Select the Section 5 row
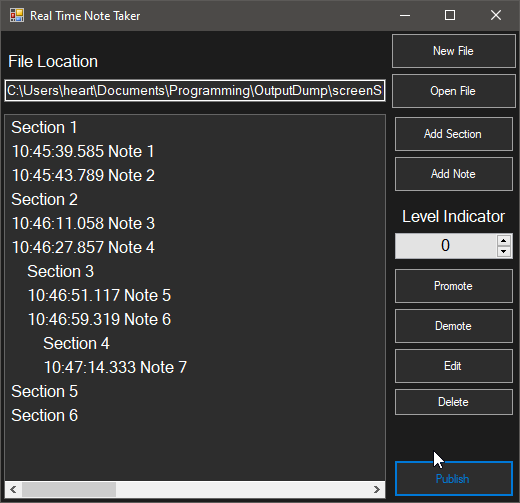Viewport: 520px width, 503px height. (195, 391)
